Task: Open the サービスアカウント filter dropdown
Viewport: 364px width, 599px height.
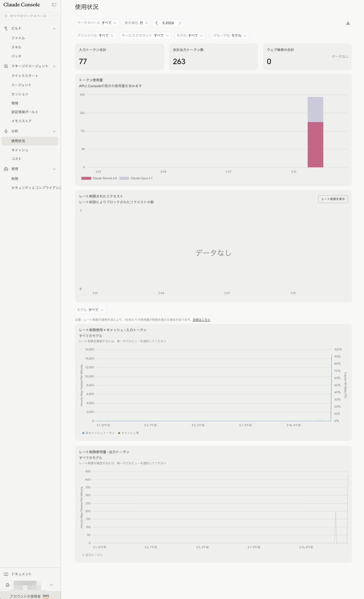Action: tap(145, 35)
